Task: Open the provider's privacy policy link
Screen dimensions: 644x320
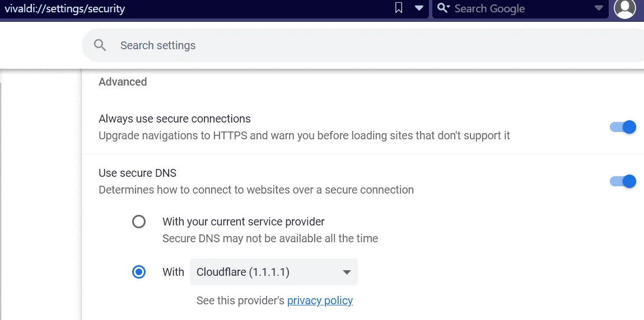Action: [x=320, y=301]
